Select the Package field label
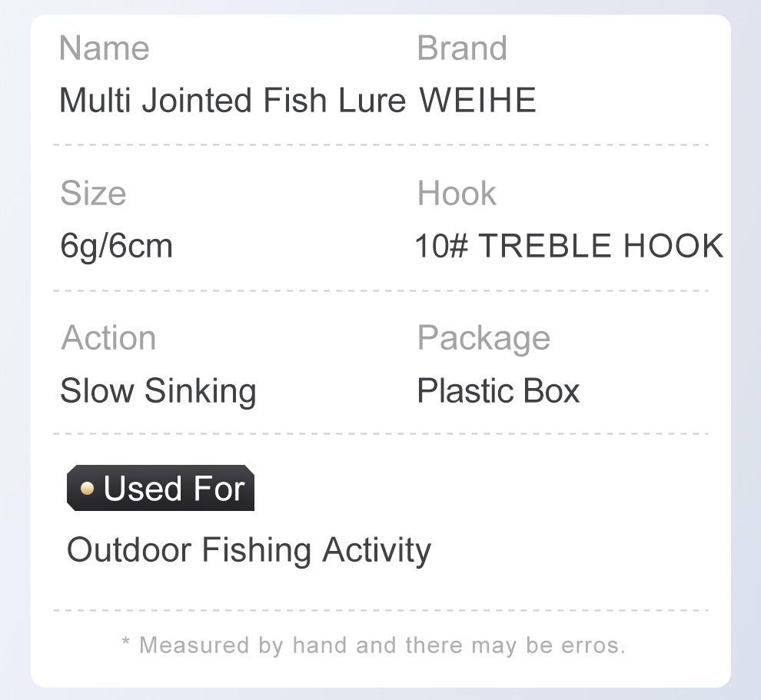 click(484, 338)
